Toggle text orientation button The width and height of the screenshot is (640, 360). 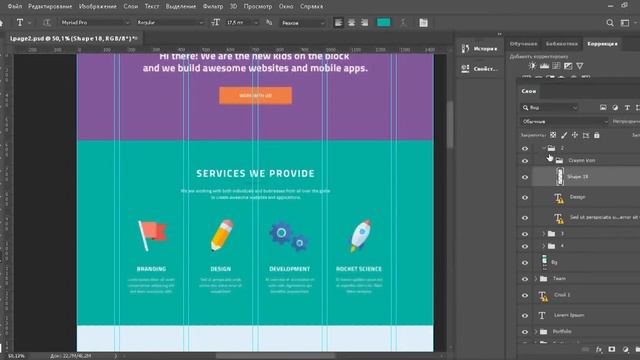pos(47,23)
